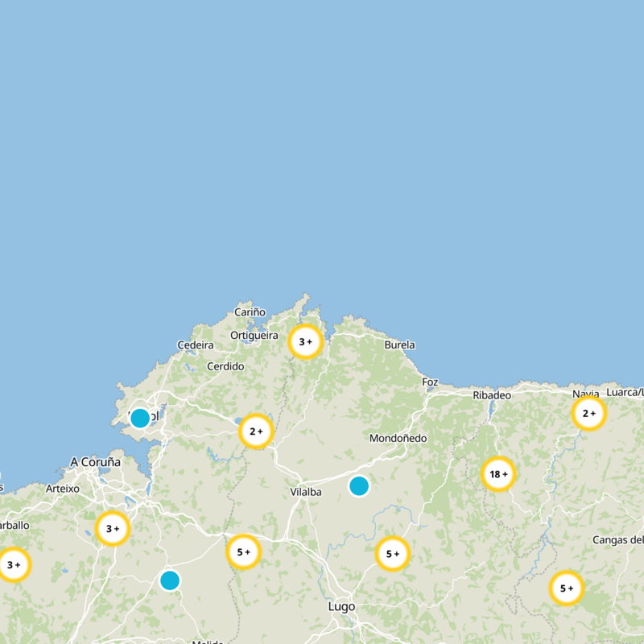Select the Ortigueira label
Screen dimensions: 644x644
[254, 336]
